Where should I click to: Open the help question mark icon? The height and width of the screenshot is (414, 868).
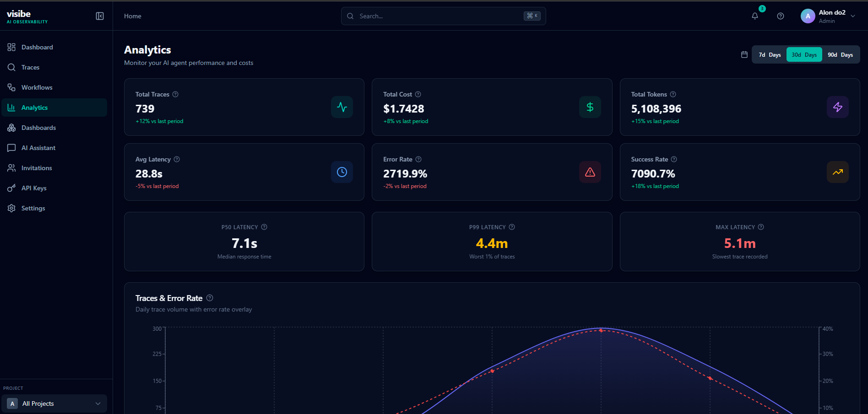coord(781,16)
